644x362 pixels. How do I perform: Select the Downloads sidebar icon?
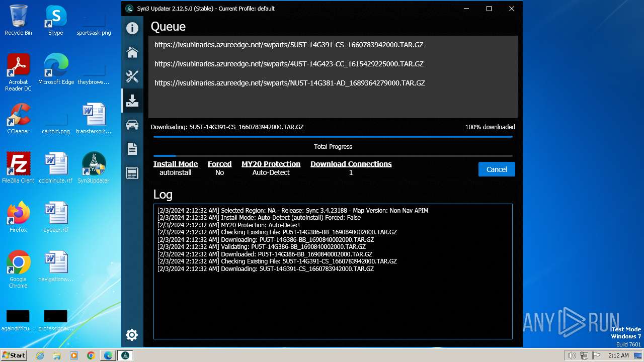(132, 101)
